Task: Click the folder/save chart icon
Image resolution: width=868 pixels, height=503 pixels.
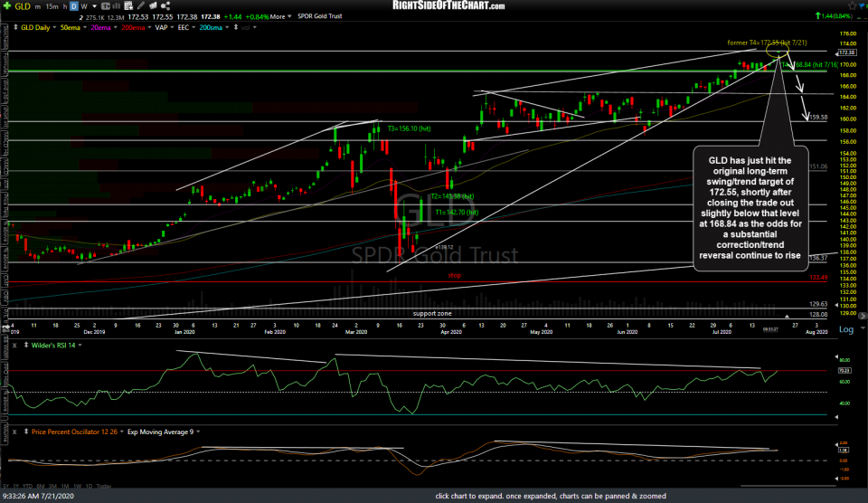Action: pyautogui.click(x=153, y=6)
